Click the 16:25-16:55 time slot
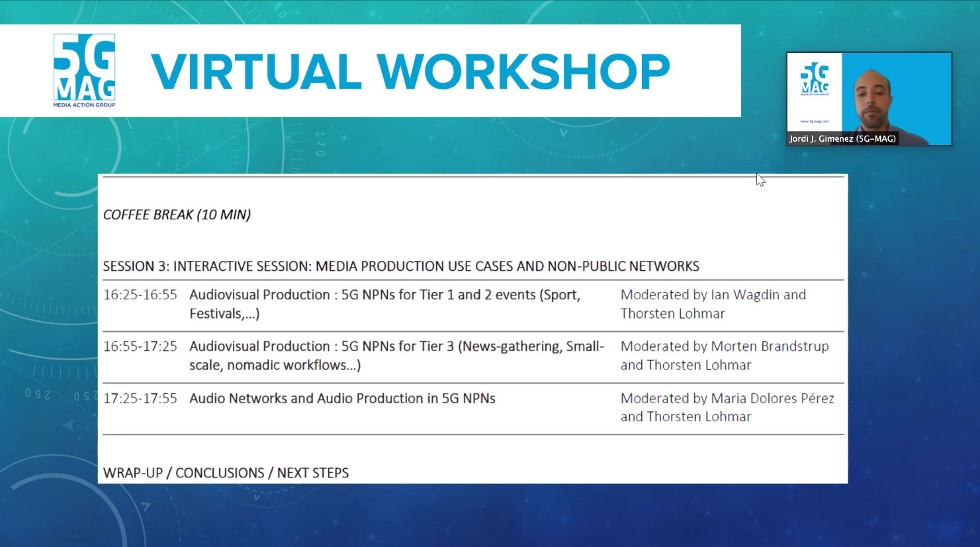 click(x=140, y=295)
